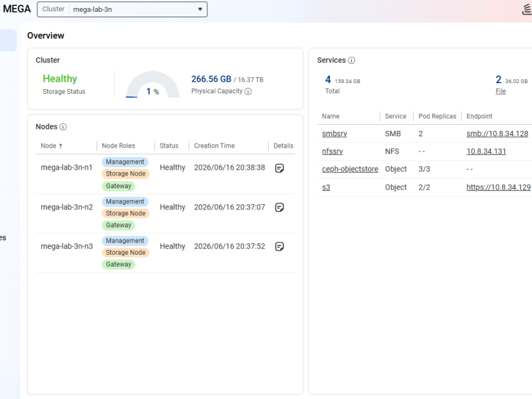Viewport: 532px width, 399px height.
Task: Click creation time 2026/06/16 20:37:52
Action: click(x=229, y=246)
